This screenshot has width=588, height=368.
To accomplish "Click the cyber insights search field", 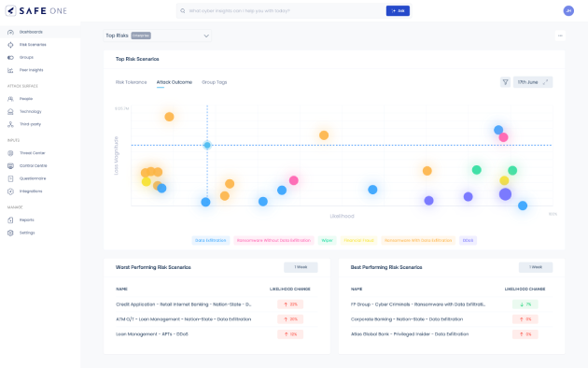I will (281, 11).
